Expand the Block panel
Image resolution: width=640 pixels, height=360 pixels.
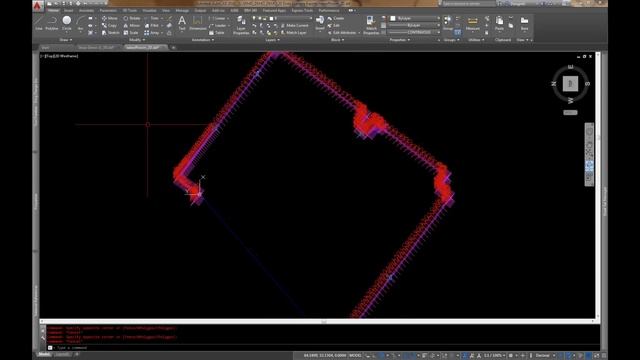[x=337, y=40]
